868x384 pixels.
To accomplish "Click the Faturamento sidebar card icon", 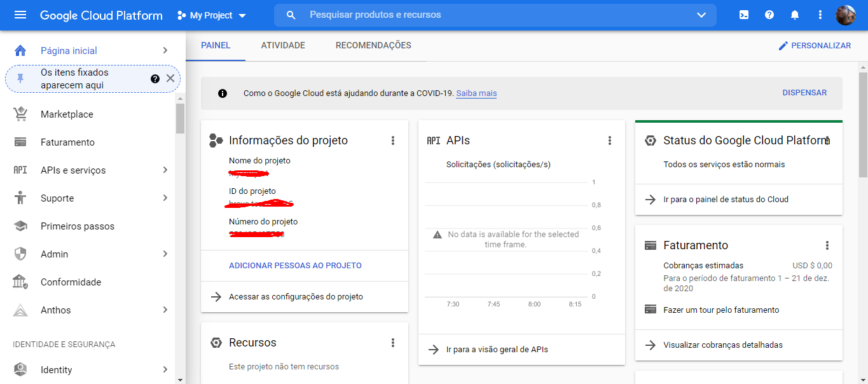I will point(20,142).
